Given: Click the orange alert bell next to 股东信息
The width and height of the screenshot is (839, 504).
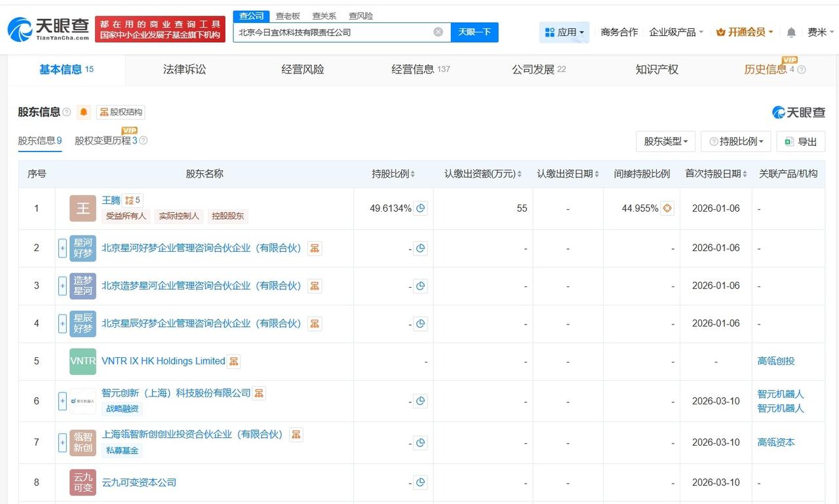Looking at the screenshot, I should tap(84, 112).
